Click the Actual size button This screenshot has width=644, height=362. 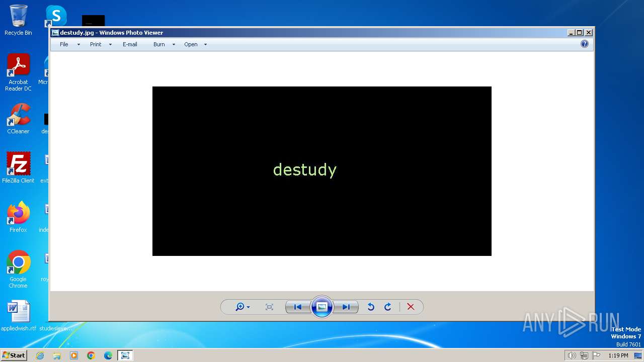tap(269, 307)
